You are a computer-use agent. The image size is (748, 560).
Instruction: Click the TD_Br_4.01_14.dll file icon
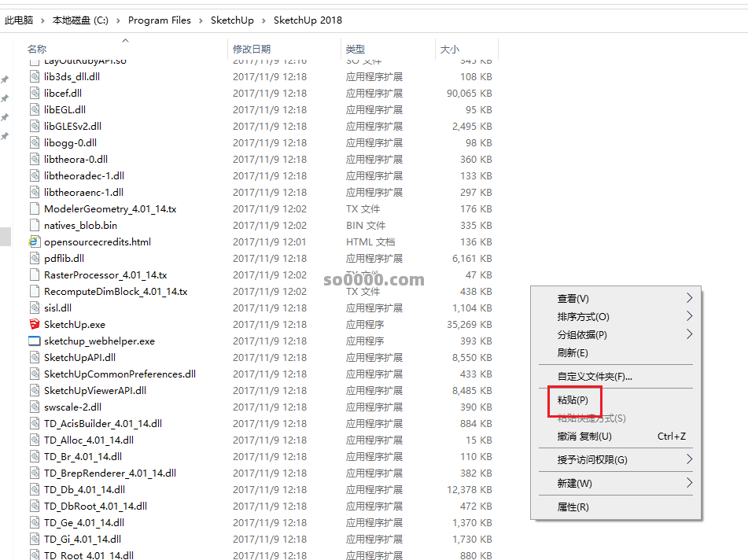(35, 456)
